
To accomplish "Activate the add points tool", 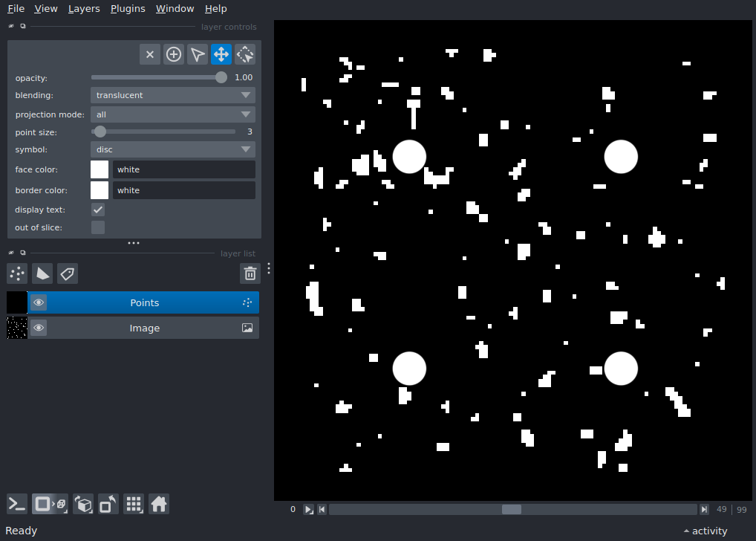I will [x=174, y=54].
